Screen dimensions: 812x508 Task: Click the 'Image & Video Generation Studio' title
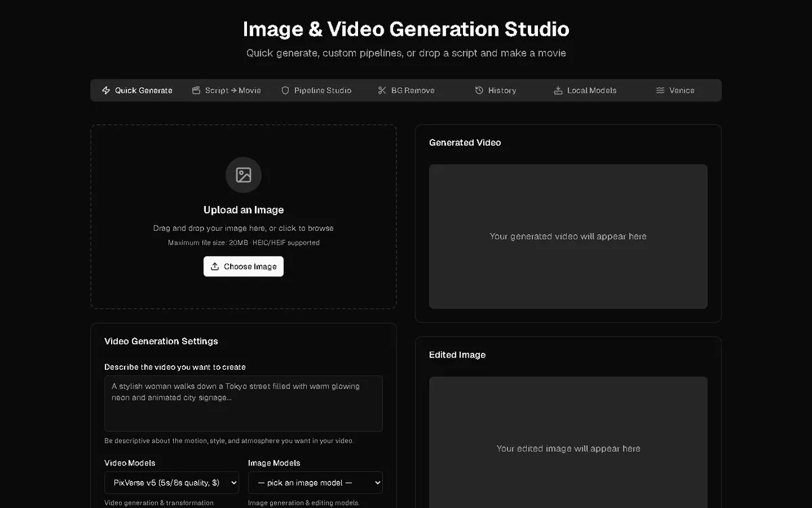click(406, 29)
